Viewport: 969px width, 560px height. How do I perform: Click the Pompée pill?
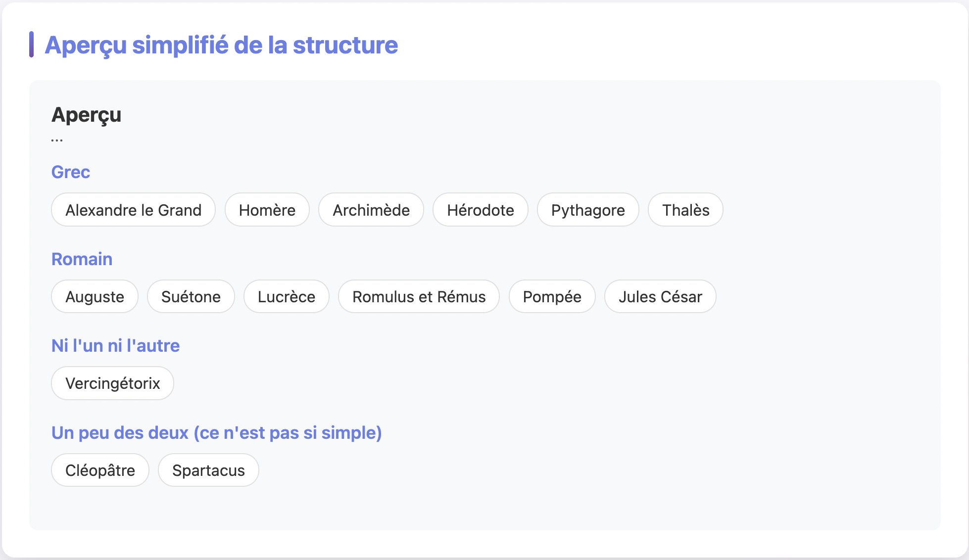point(552,296)
